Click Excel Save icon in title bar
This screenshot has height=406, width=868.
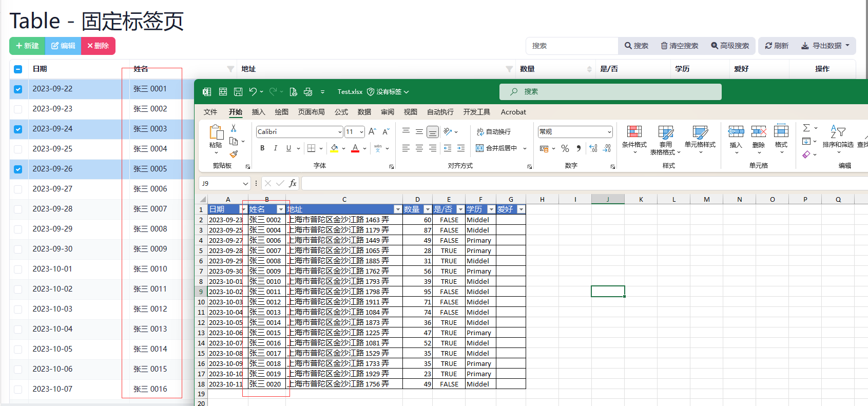click(x=238, y=92)
